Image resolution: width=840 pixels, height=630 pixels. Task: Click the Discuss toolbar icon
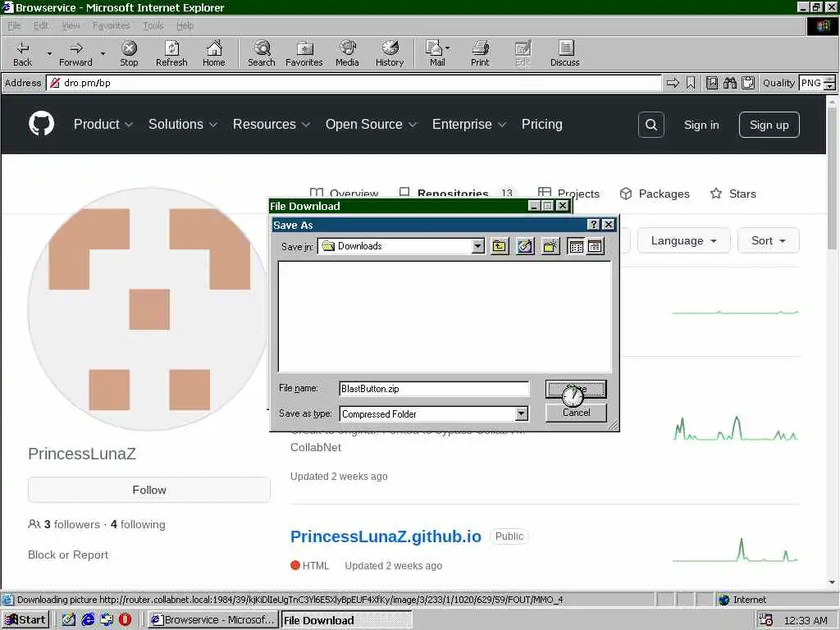click(x=564, y=53)
